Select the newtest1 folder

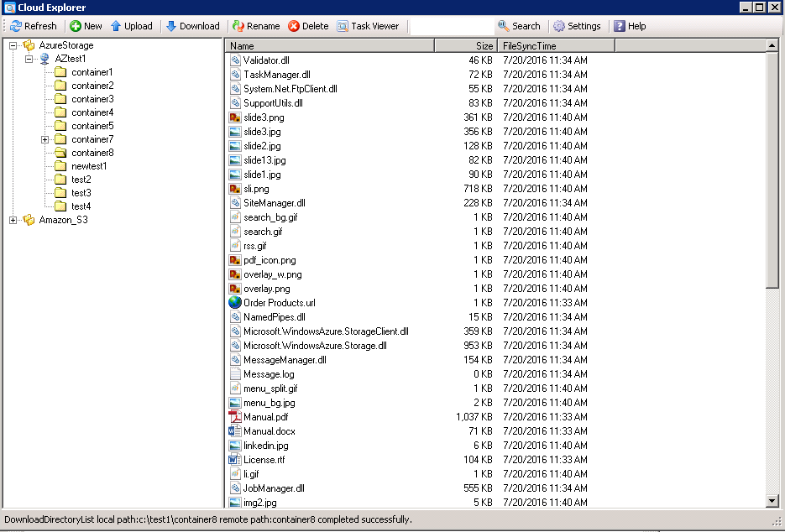click(89, 166)
